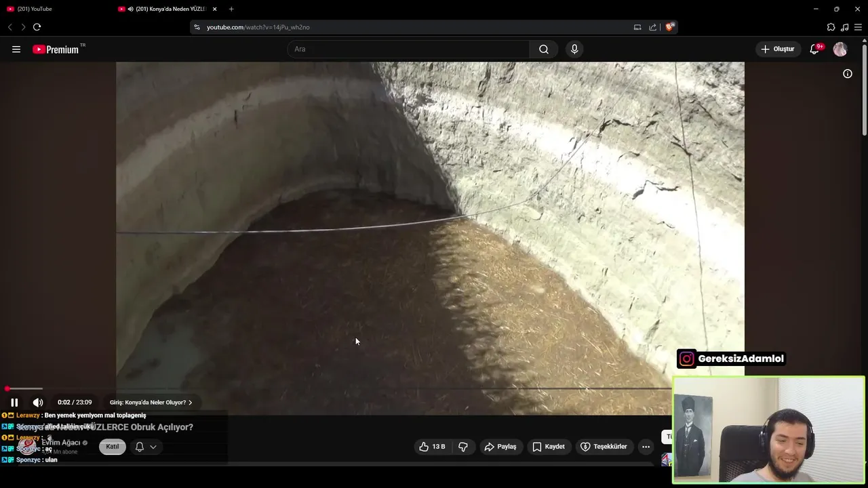This screenshot has height=488, width=868.
Task: Open the notifications bell with 9+ badge
Action: click(815, 49)
